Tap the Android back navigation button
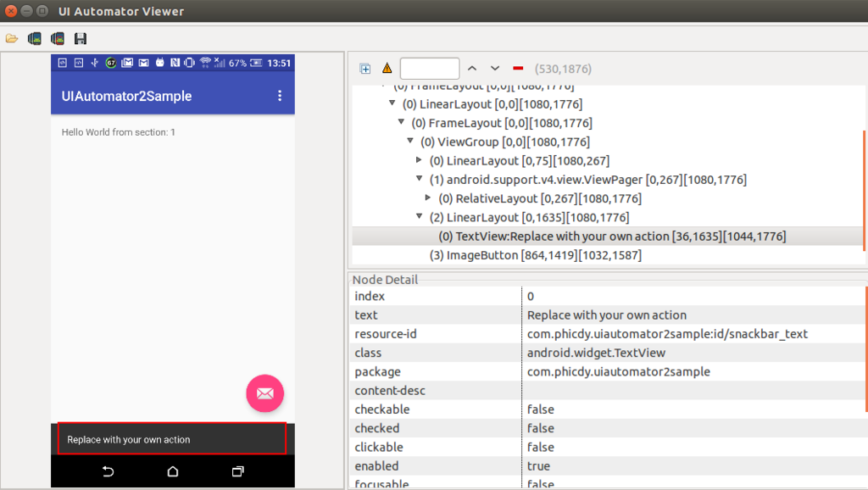Viewport: 868px width, 490px height. tap(108, 471)
